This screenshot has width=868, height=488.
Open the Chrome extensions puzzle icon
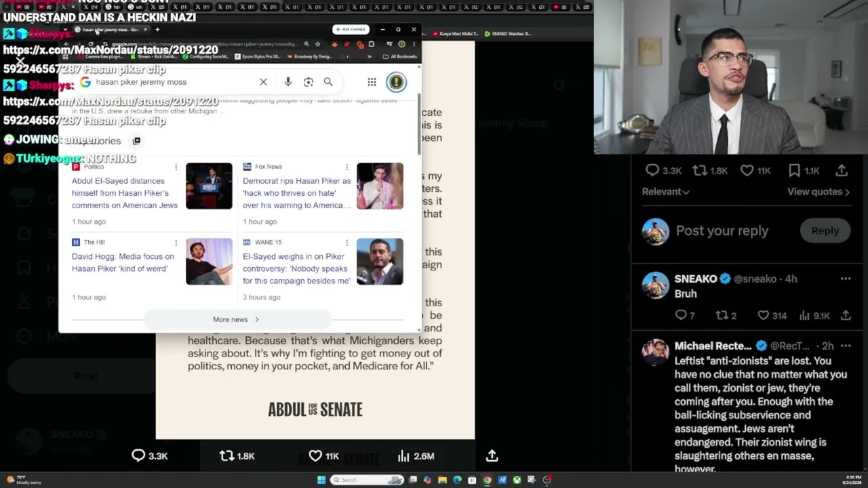click(372, 44)
